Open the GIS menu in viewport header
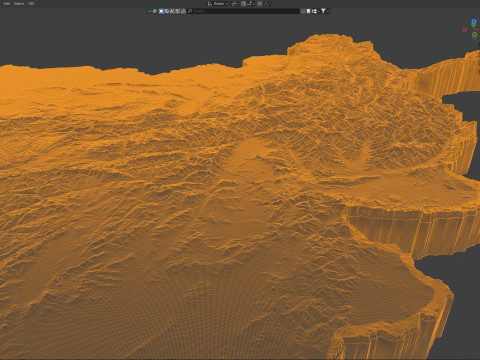The width and height of the screenshot is (480, 360). pyautogui.click(x=31, y=4)
